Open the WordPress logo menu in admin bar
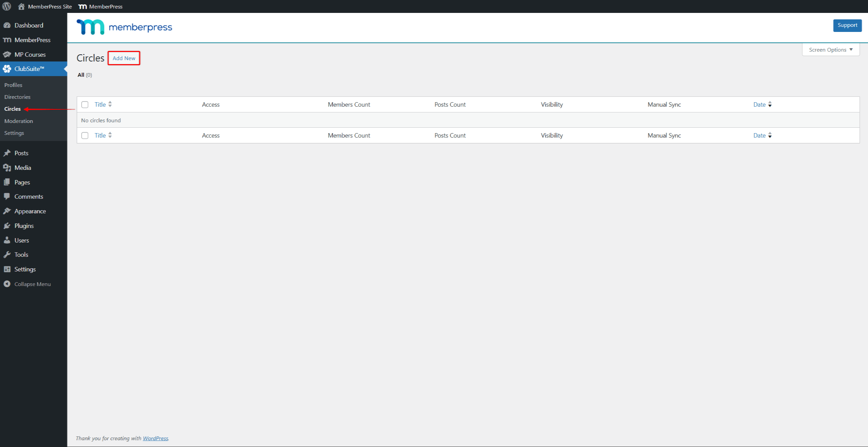 pos(6,6)
